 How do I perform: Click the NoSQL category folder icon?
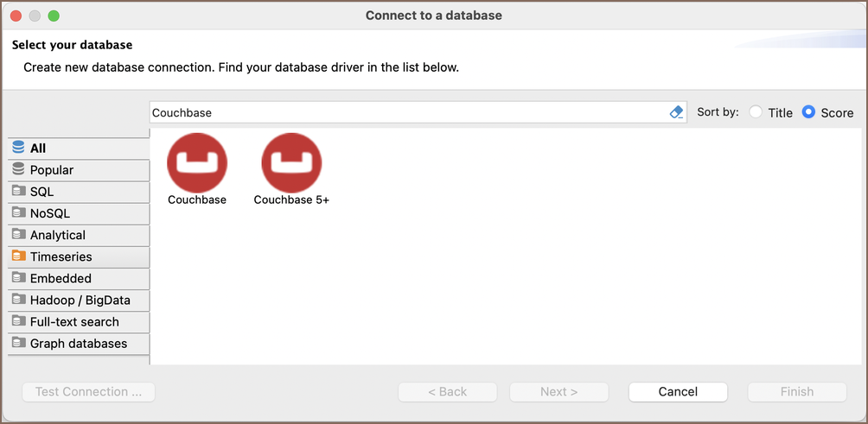[18, 213]
